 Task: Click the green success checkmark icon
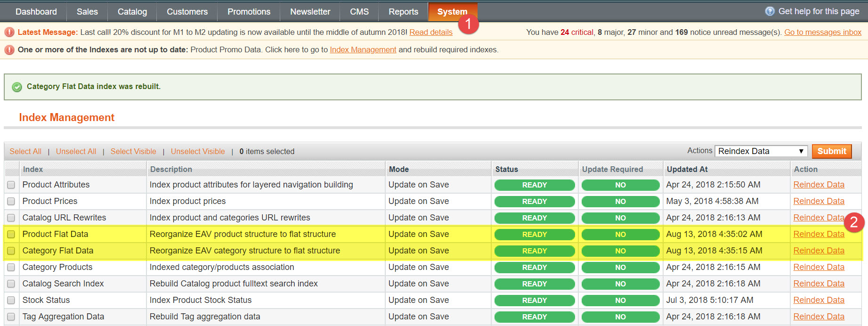click(x=17, y=87)
